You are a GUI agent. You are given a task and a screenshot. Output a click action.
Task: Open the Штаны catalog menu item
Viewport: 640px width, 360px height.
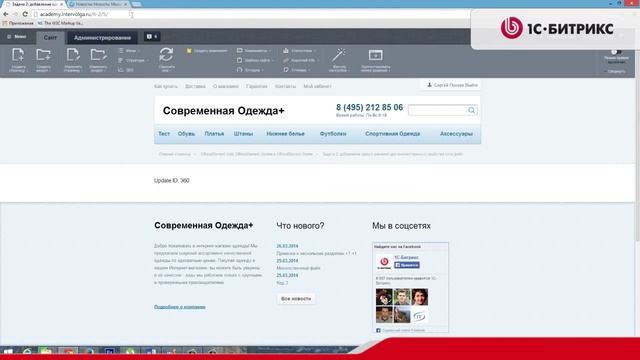243,134
